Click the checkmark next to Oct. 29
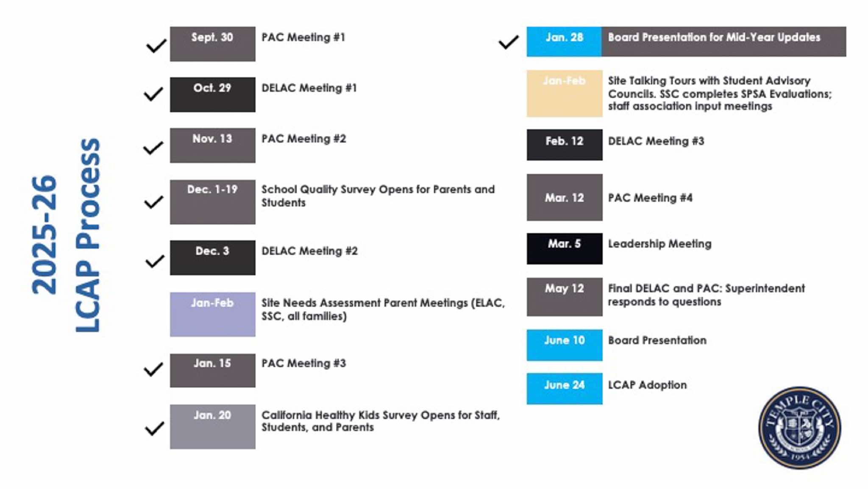 (153, 94)
